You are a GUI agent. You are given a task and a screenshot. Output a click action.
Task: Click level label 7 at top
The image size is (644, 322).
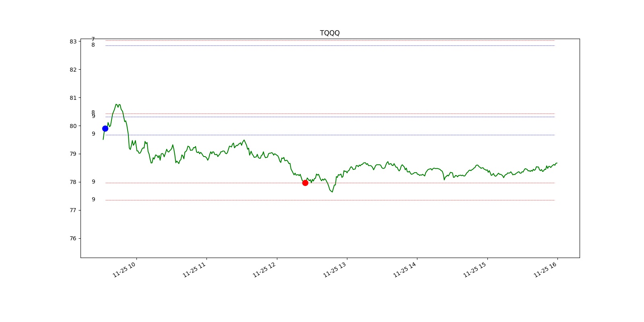(93, 39)
